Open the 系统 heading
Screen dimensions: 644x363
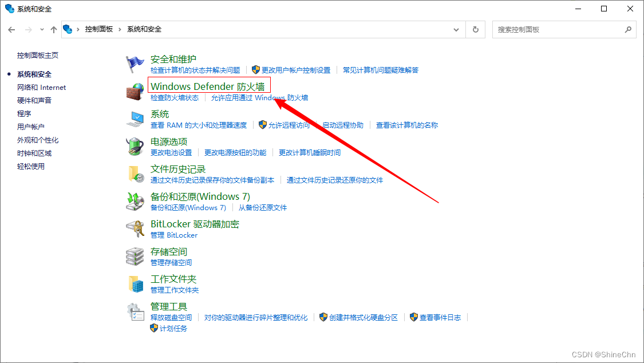[160, 114]
